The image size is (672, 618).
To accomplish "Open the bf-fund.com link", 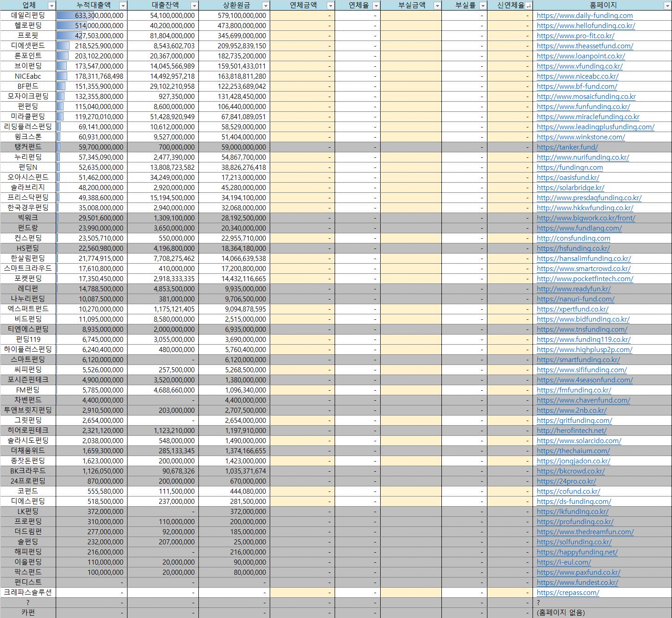I will (577, 87).
